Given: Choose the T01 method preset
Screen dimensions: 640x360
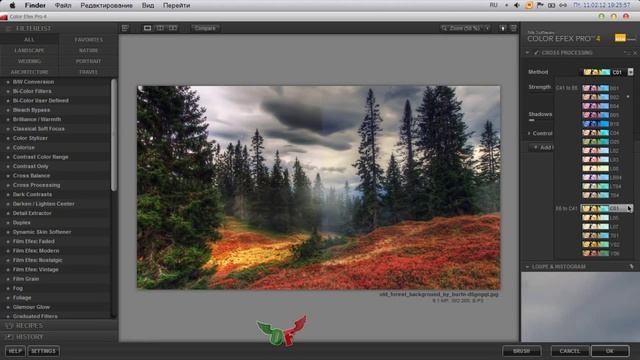Looking at the screenshot, I should [601, 236].
